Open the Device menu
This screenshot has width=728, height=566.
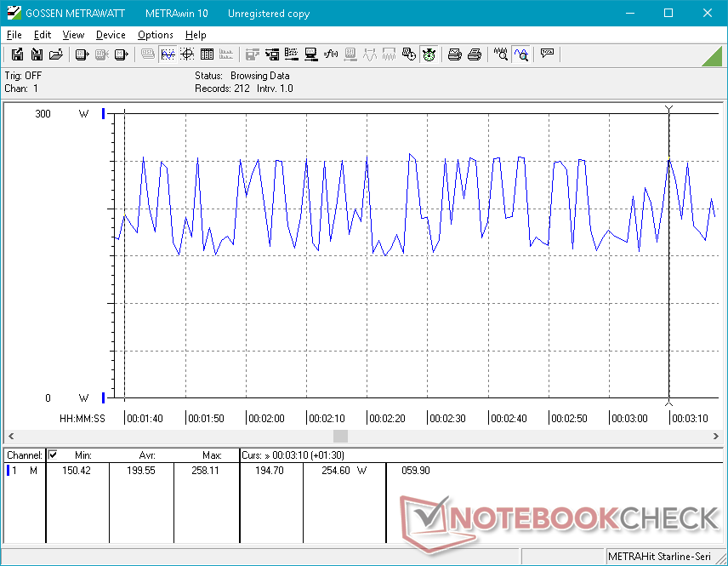click(x=111, y=35)
